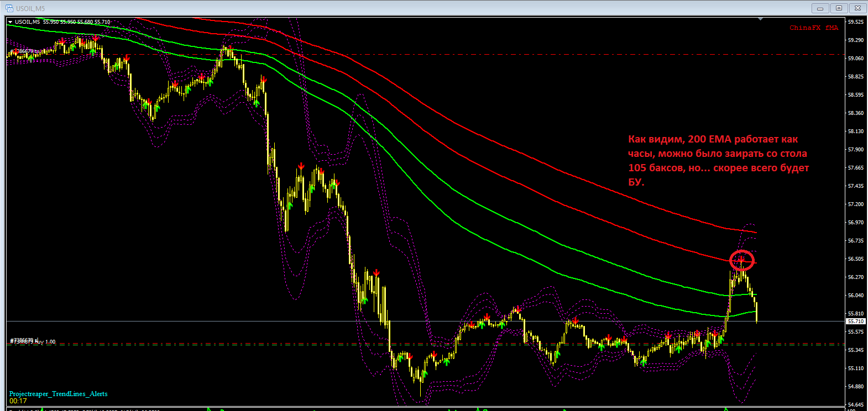Click the OHLC quote text 55.950 55.950 55.680 55.710
Viewport: 868px width, 411px height.
pyautogui.click(x=77, y=22)
